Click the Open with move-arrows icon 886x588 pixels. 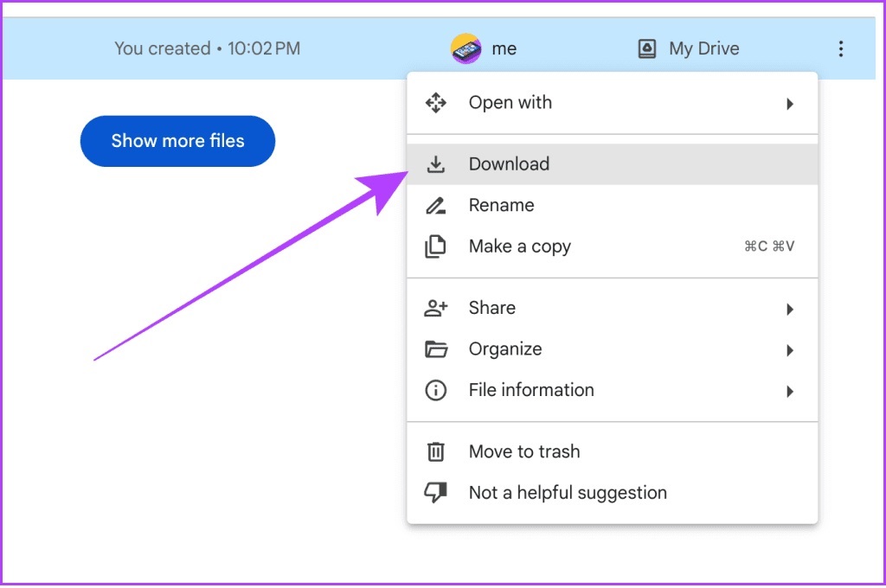[x=436, y=103]
